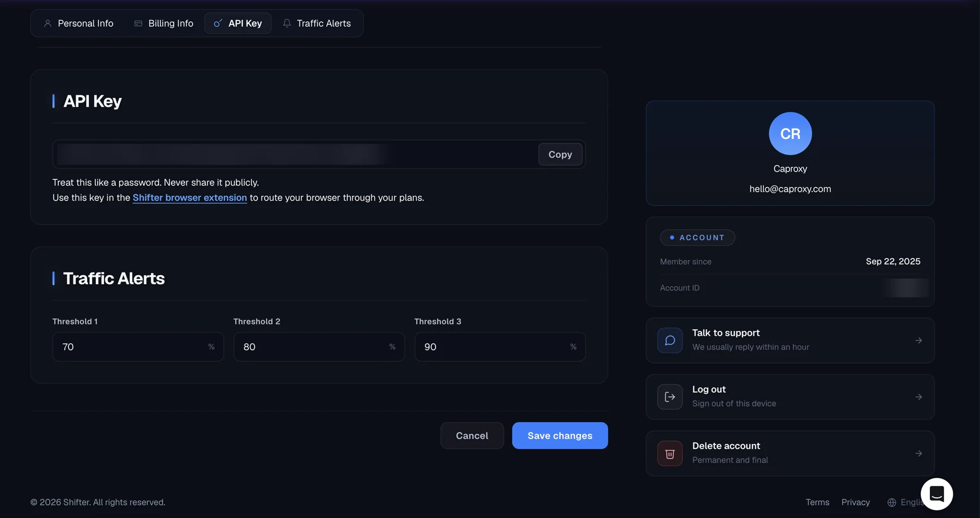Go to the Traffic Alerts tab
This screenshot has height=518, width=980.
coord(317,23)
